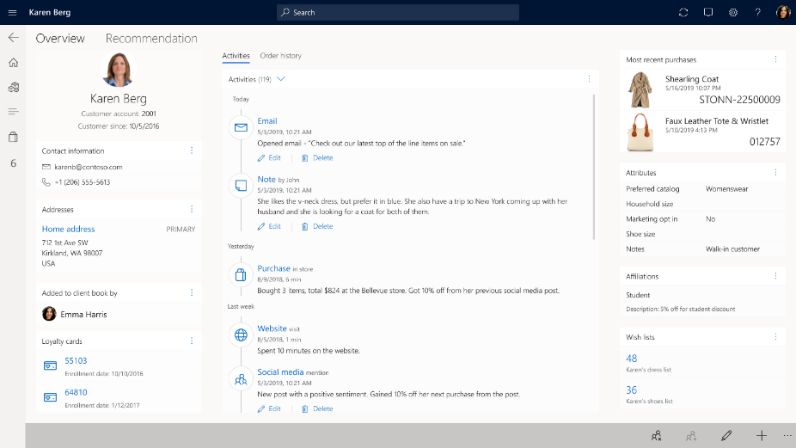Viewport: 796px width, 448px height.
Task: Switch to the Order history tab
Action: point(280,56)
